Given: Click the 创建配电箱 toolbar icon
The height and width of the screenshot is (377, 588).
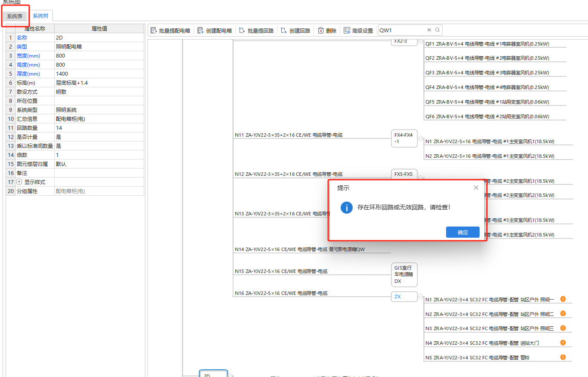Looking at the screenshot, I should 200,31.
